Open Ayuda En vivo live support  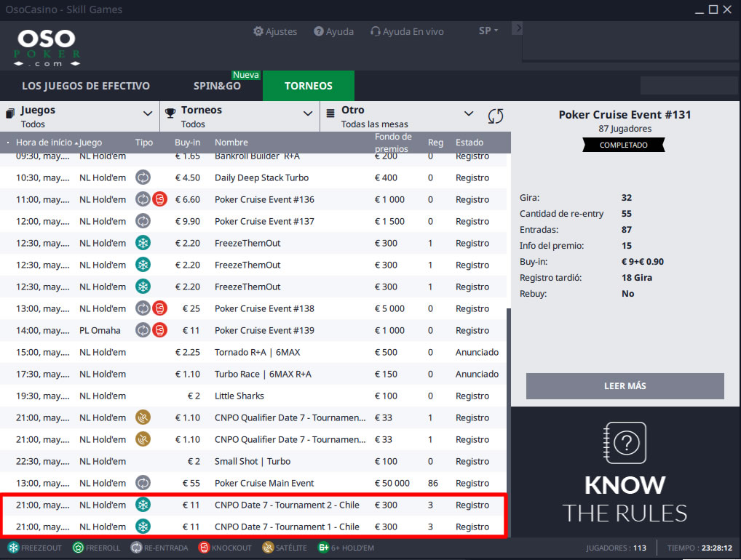point(376,31)
